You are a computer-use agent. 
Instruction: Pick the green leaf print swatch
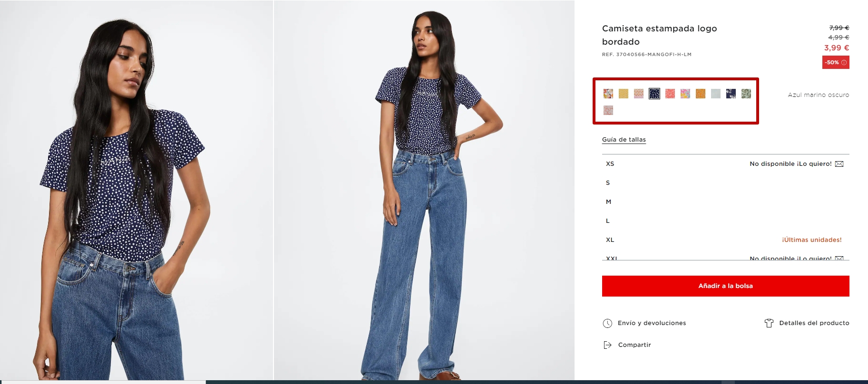point(746,94)
